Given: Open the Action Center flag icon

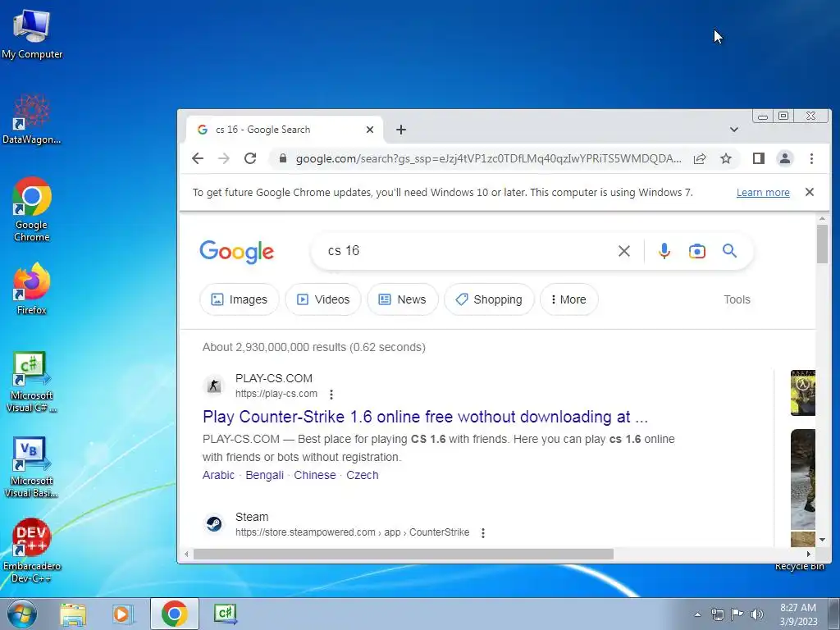Looking at the screenshot, I should click(x=737, y=614).
